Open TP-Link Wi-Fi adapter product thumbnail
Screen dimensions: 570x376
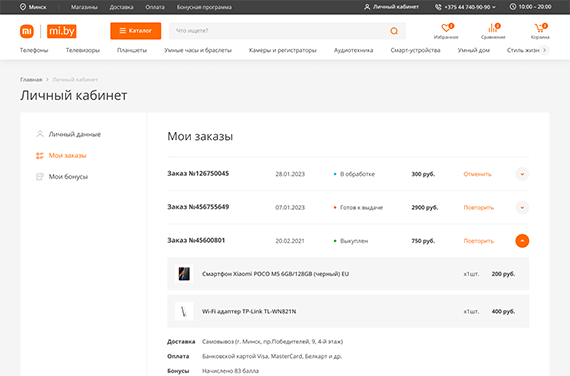click(184, 311)
